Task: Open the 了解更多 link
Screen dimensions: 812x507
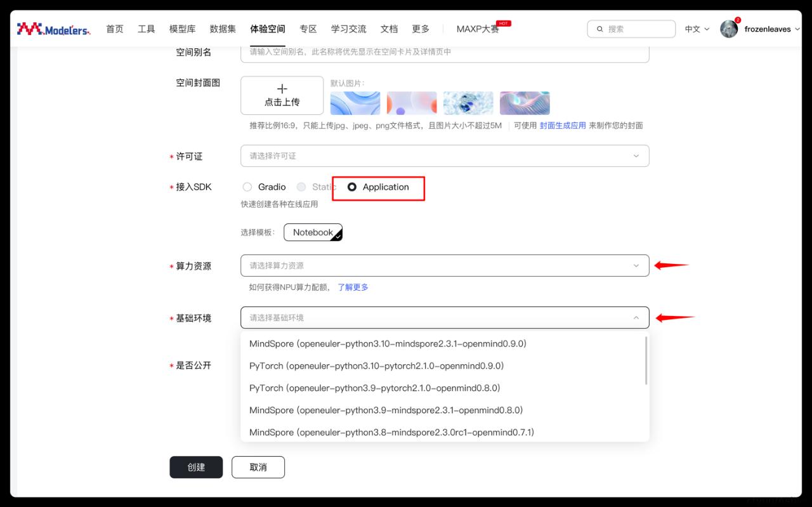Action: [x=353, y=287]
